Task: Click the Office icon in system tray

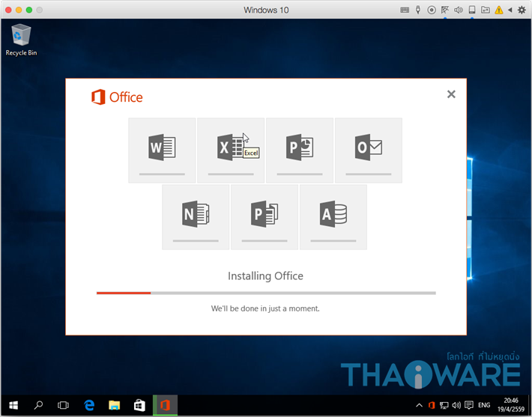Action: pyautogui.click(x=432, y=405)
